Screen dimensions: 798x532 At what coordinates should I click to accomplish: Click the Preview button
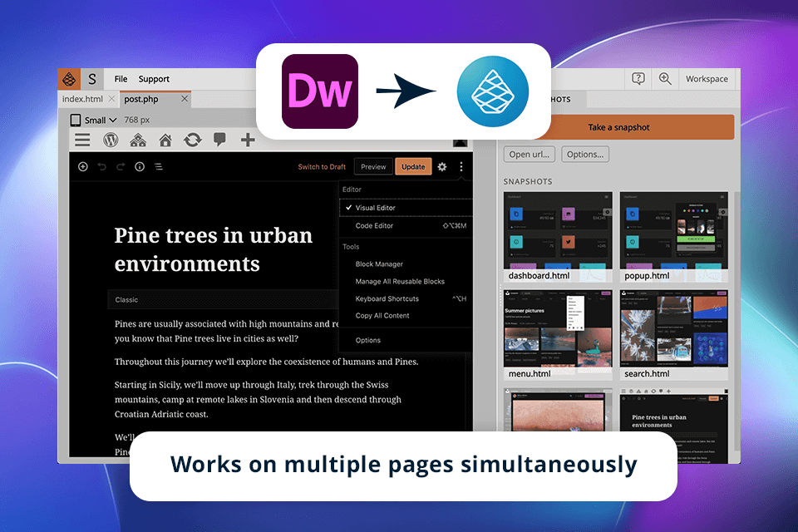373,166
